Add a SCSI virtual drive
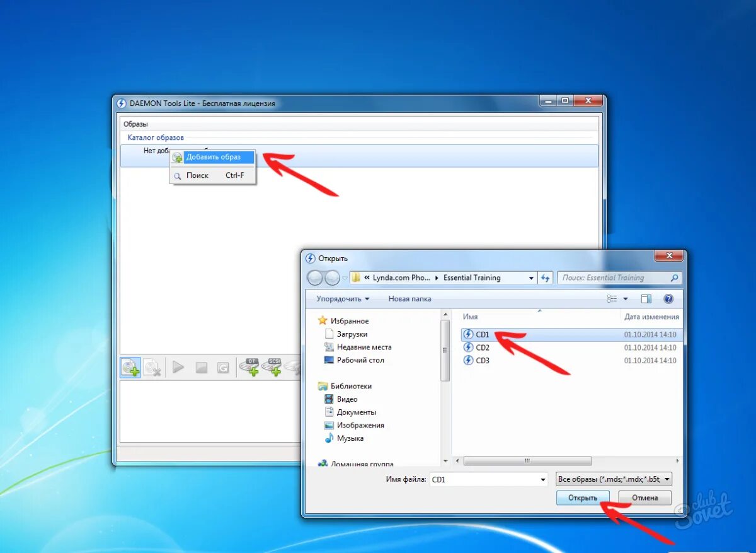Image resolution: width=756 pixels, height=553 pixels. (272, 367)
